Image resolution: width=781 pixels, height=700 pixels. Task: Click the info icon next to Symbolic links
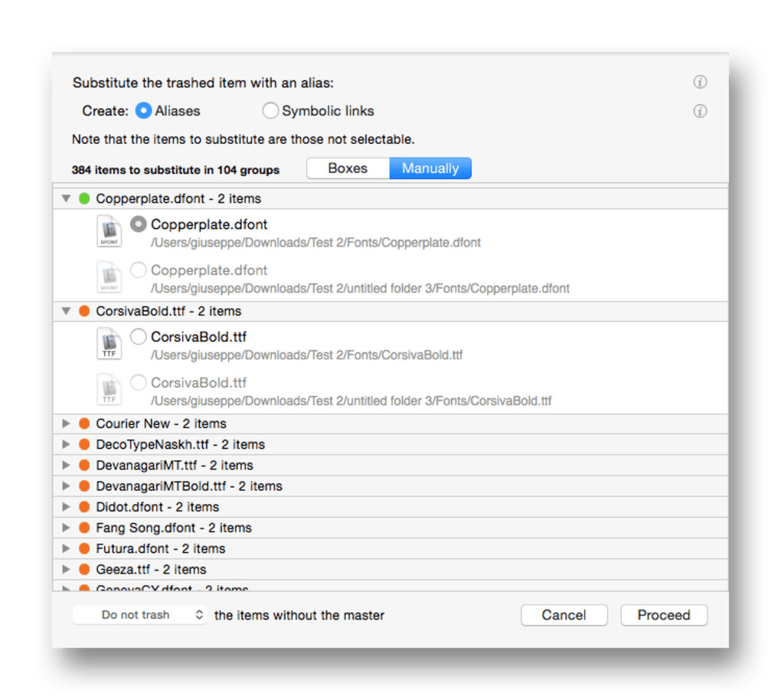699,111
